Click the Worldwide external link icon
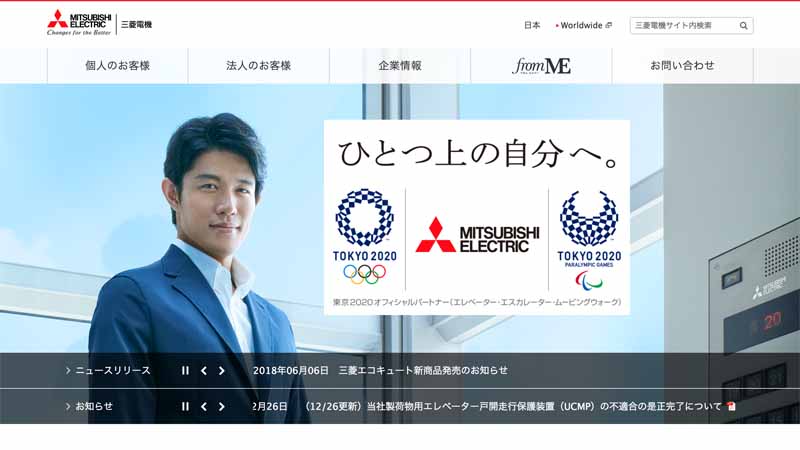The height and width of the screenshot is (450, 800). 608,25
